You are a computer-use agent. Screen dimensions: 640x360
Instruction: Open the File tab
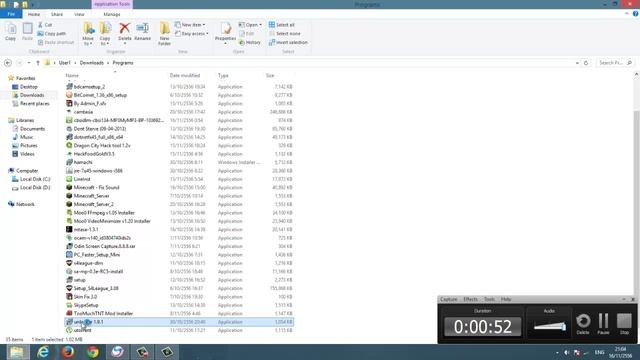click(x=11, y=14)
